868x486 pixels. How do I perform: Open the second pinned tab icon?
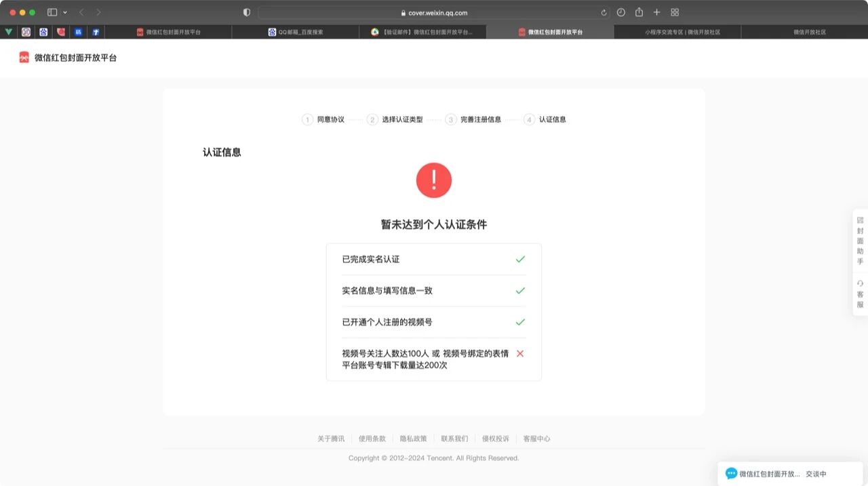[x=26, y=32]
